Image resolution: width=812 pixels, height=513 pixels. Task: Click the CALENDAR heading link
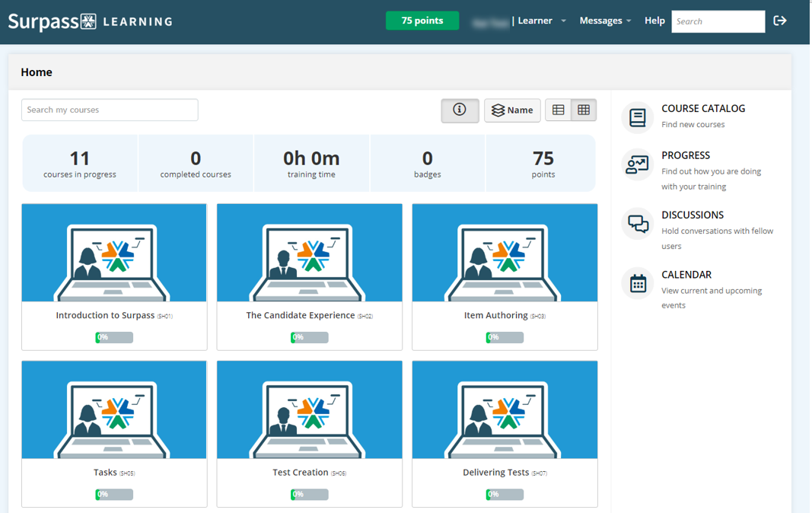pos(686,275)
